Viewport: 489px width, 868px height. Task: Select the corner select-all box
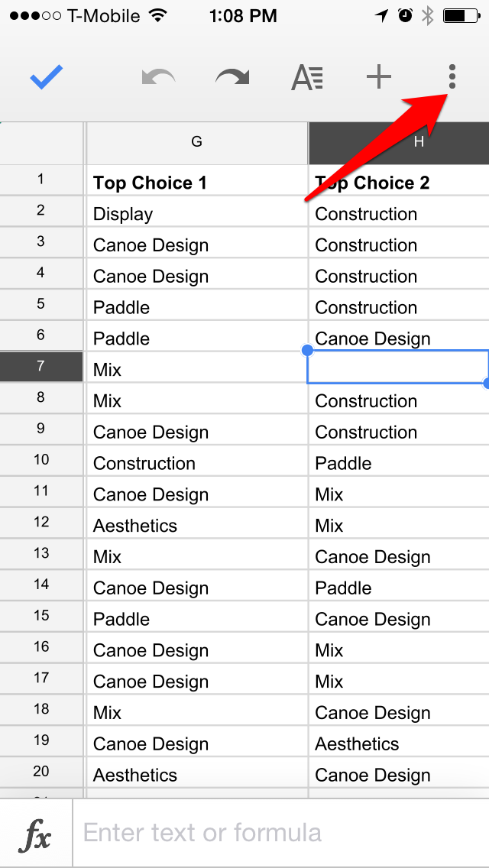pyautogui.click(x=41, y=143)
